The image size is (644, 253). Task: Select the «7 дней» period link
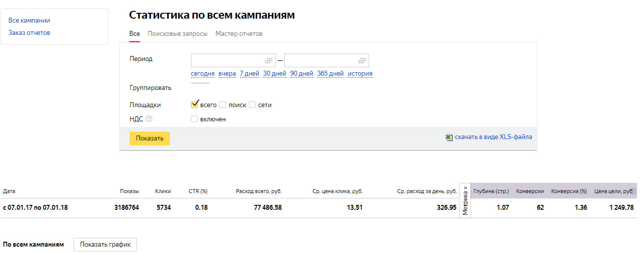point(249,74)
